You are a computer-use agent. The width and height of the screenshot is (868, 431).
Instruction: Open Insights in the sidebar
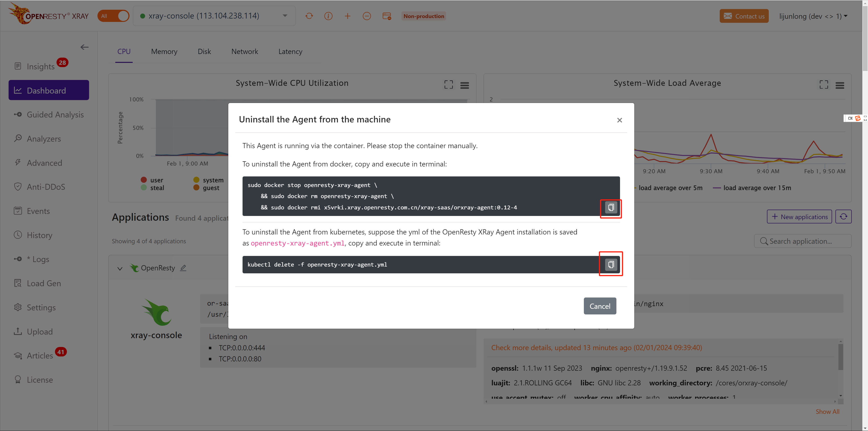coord(40,66)
